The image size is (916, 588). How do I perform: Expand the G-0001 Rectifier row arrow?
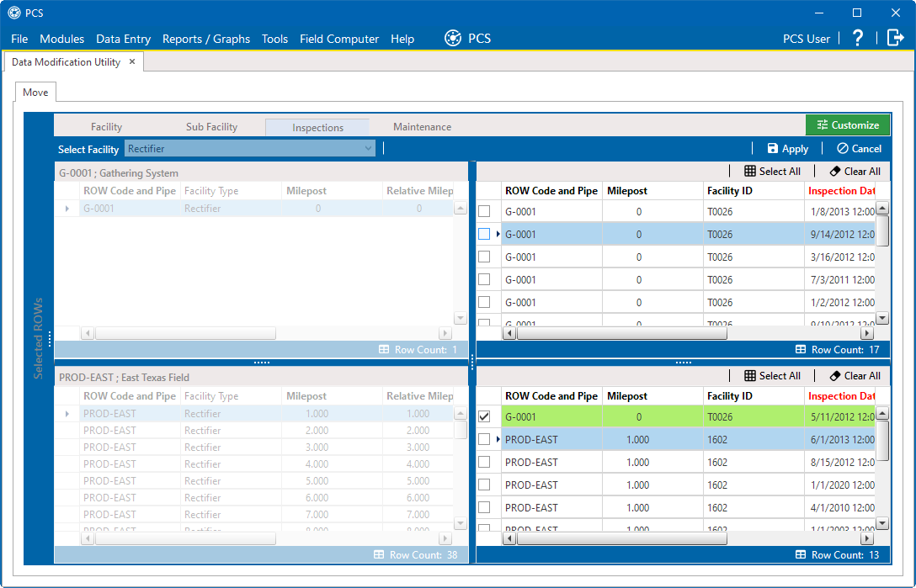(x=67, y=209)
